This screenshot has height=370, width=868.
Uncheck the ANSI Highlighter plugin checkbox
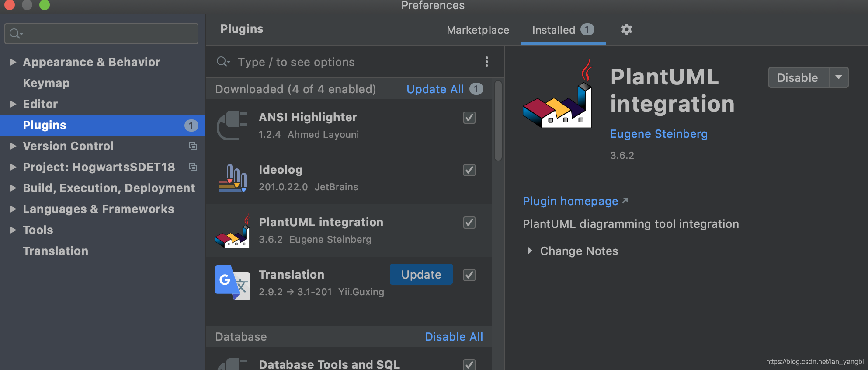469,118
